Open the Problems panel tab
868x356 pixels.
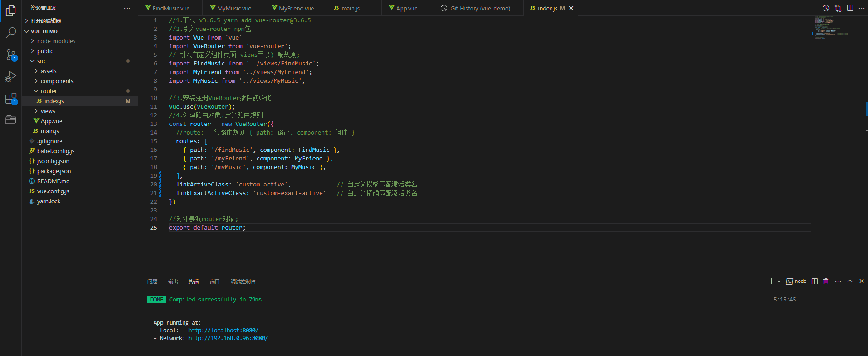pyautogui.click(x=152, y=281)
